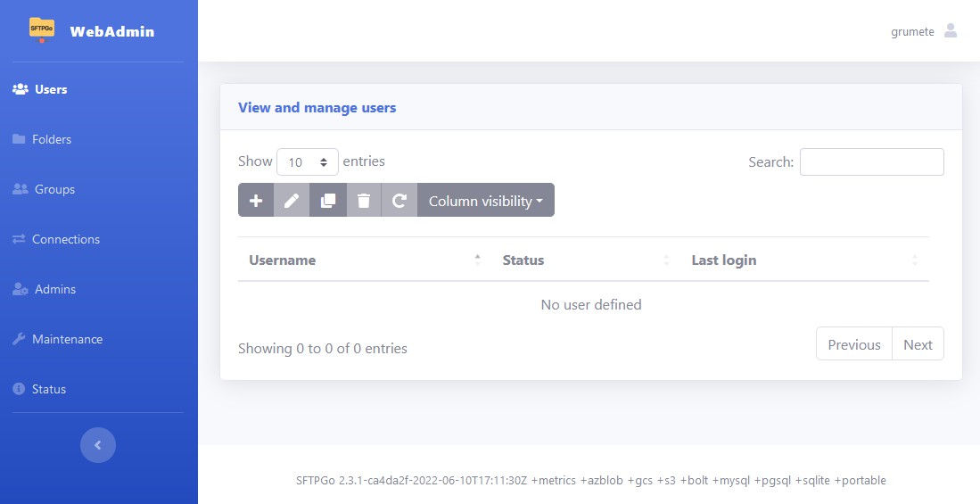Open the Show entries count selector
This screenshot has width=980, height=504.
point(308,162)
